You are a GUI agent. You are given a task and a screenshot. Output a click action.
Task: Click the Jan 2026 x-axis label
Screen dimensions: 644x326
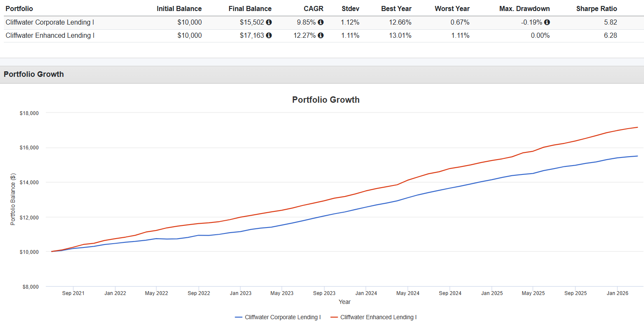click(617, 293)
